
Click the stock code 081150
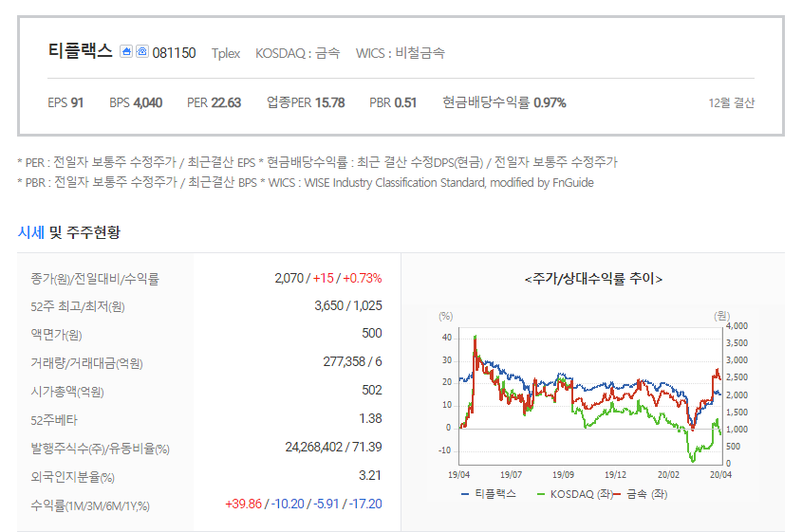point(174,53)
